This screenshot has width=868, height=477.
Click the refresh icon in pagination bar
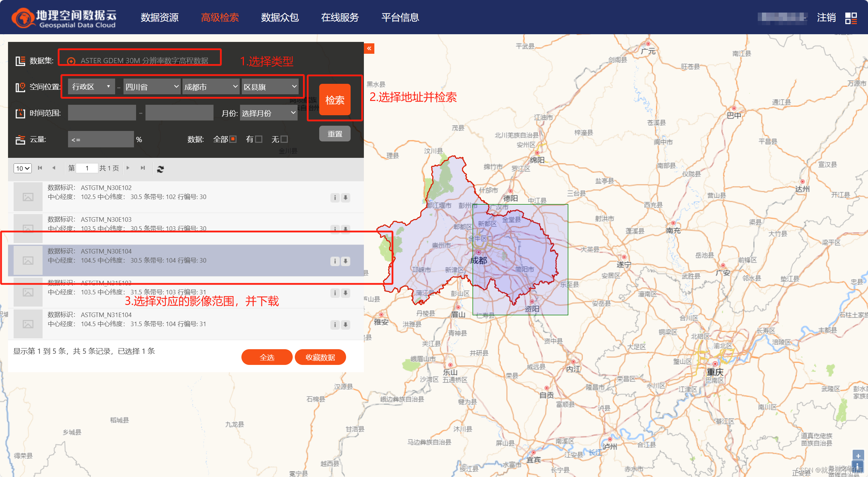click(x=160, y=169)
